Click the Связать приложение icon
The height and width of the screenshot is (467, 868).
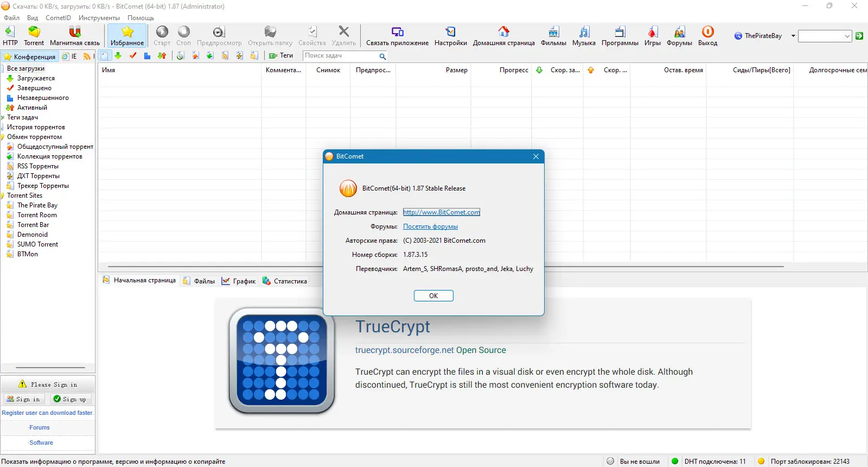pyautogui.click(x=397, y=36)
